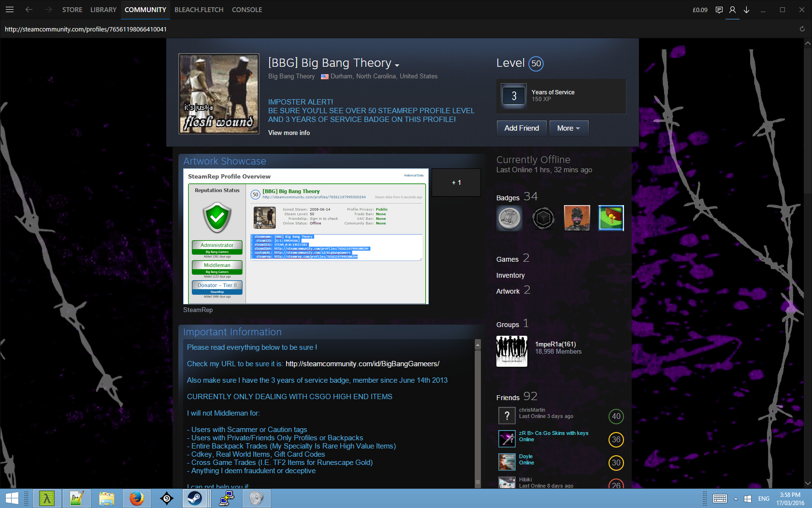Click the Steam icon in the taskbar

[195, 498]
